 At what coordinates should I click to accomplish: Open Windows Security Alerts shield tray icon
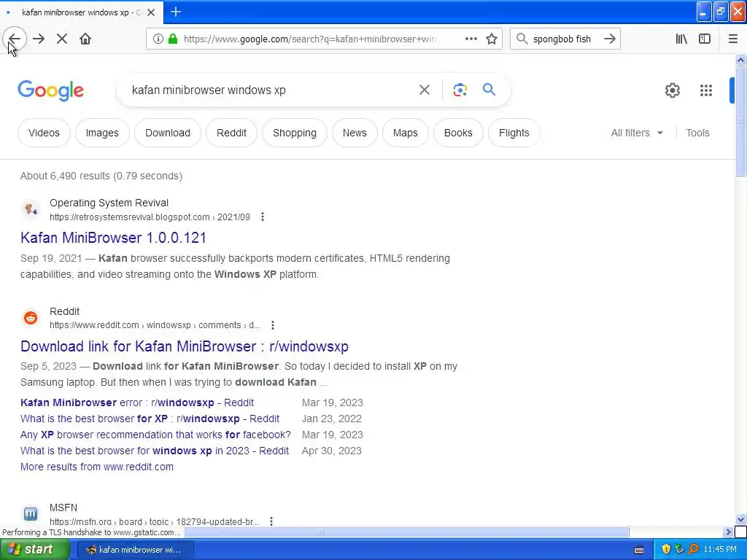point(666,550)
